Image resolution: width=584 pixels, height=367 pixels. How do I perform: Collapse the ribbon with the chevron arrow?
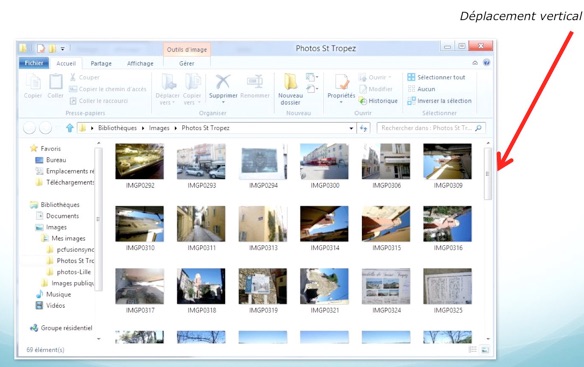coord(475,63)
